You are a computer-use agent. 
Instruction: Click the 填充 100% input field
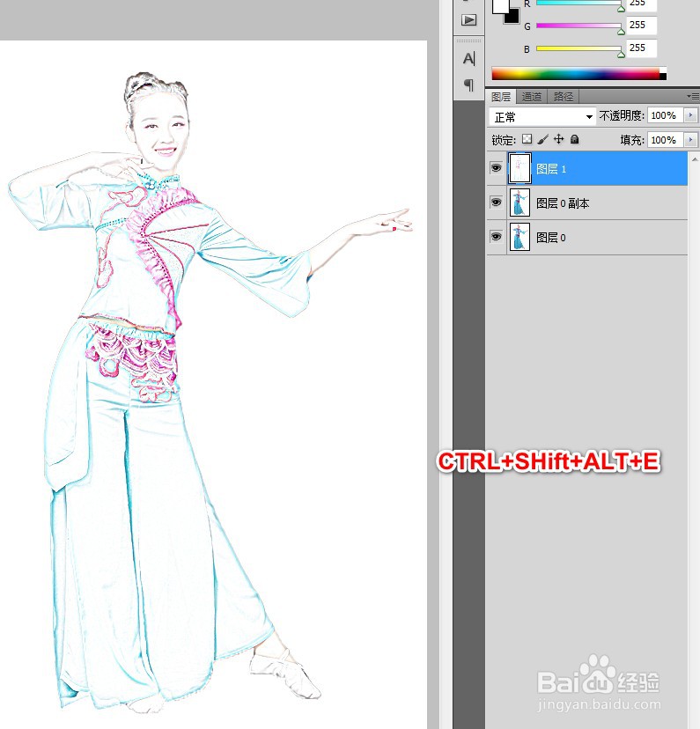click(666, 139)
